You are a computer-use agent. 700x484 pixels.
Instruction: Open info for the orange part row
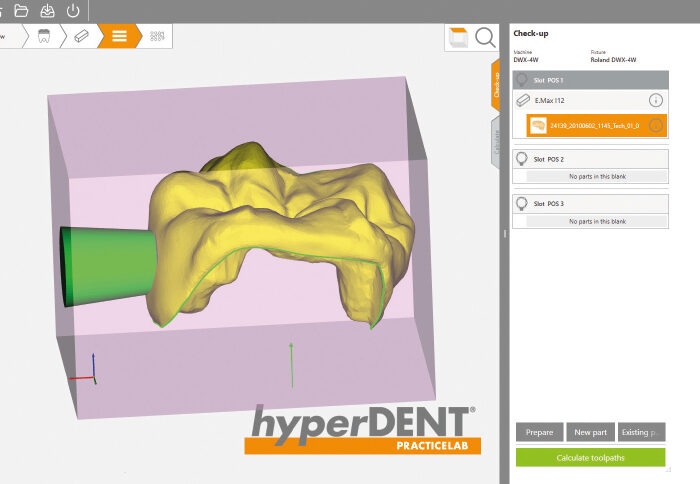click(655, 125)
